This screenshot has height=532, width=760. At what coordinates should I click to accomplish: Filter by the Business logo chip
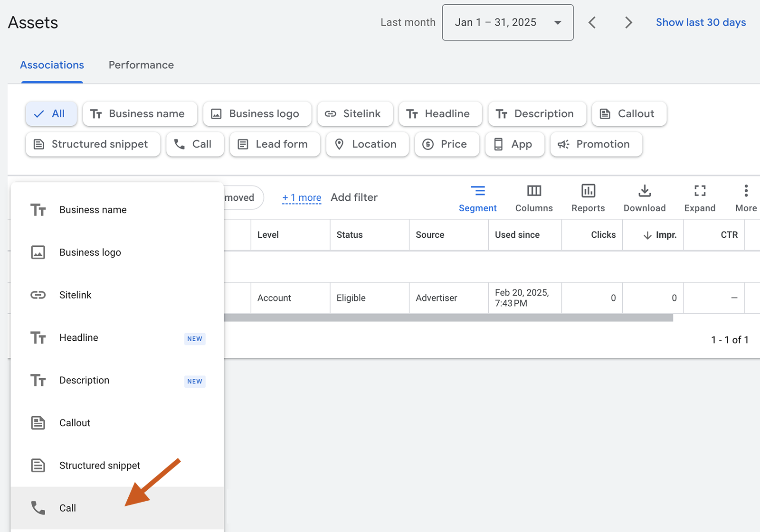[257, 114]
